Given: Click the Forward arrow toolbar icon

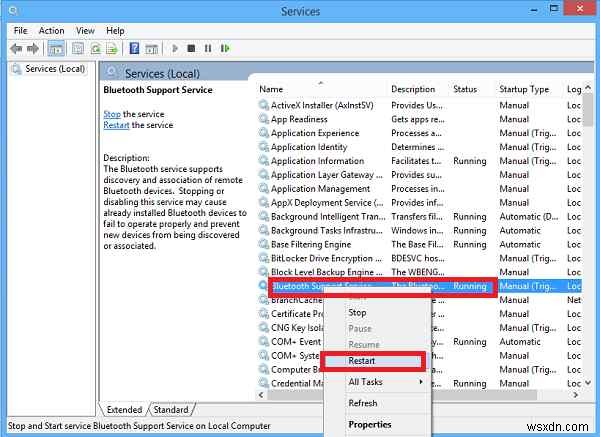Looking at the screenshot, I should point(33,49).
